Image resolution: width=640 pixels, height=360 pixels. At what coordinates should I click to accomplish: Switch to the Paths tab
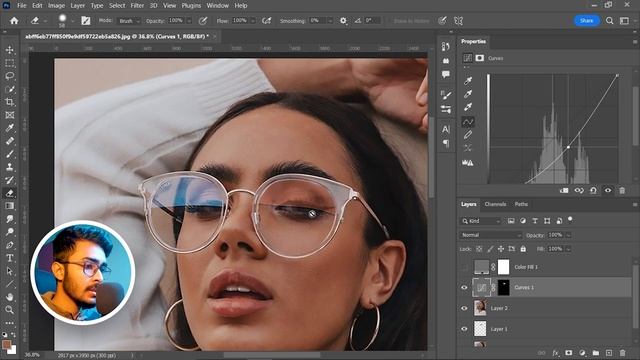(x=521, y=204)
